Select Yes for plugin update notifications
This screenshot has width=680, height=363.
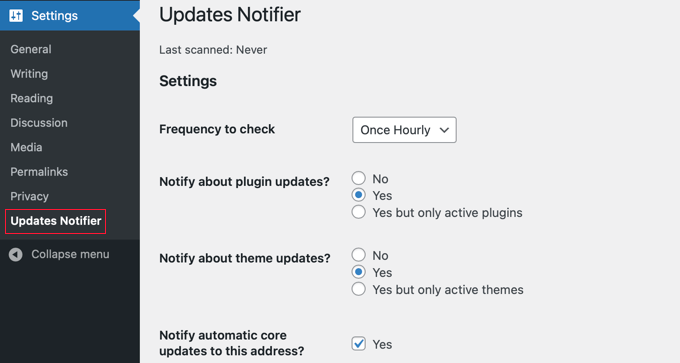(359, 195)
